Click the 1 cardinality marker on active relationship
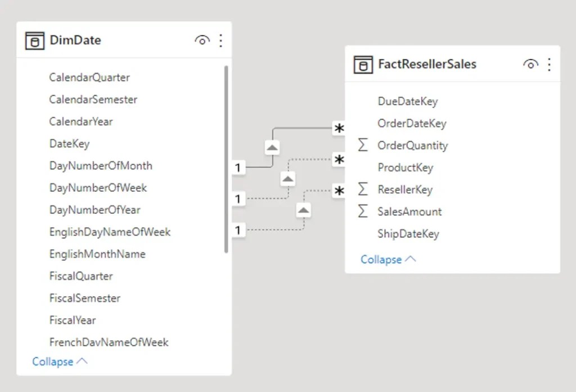This screenshot has width=576, height=392. pyautogui.click(x=237, y=167)
